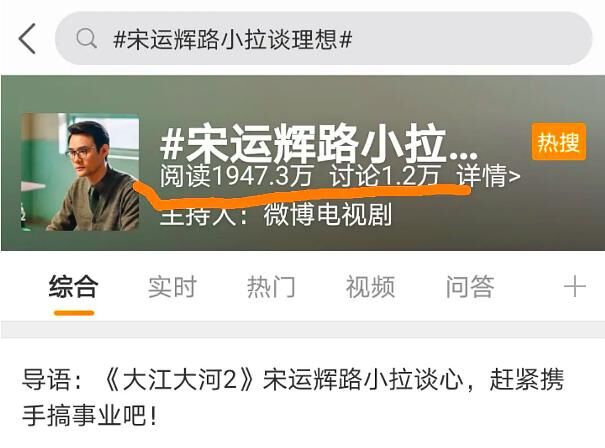This screenshot has height=448, width=605.
Task: Tap the arrow chevron after 详情
Action: (x=514, y=177)
